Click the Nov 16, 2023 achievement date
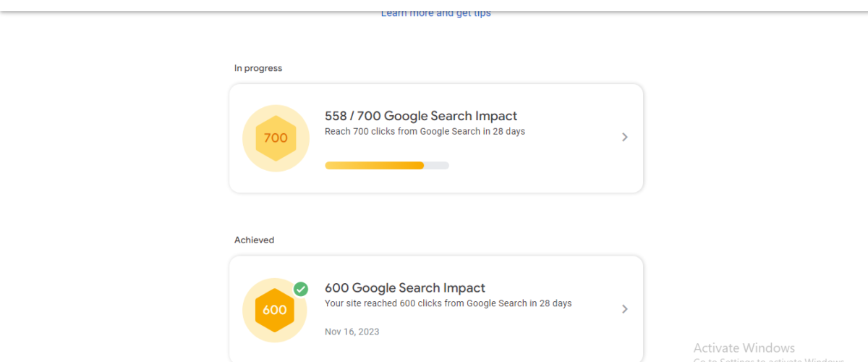Image resolution: width=868 pixels, height=362 pixels. [352, 332]
